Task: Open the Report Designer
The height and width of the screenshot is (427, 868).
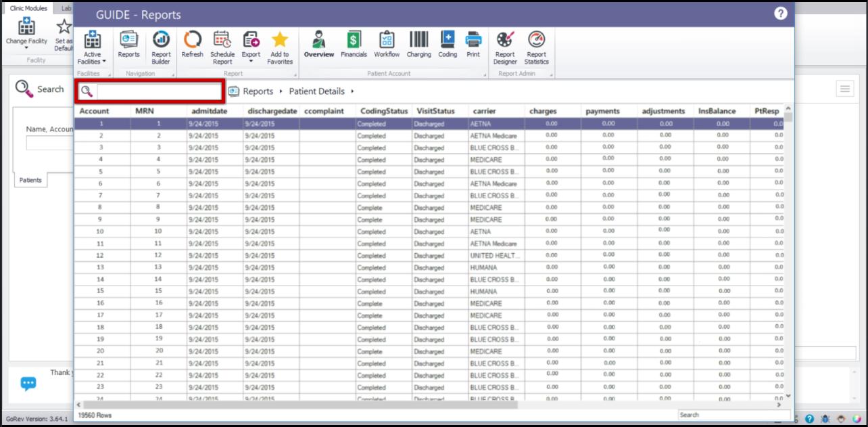Action: [x=505, y=47]
